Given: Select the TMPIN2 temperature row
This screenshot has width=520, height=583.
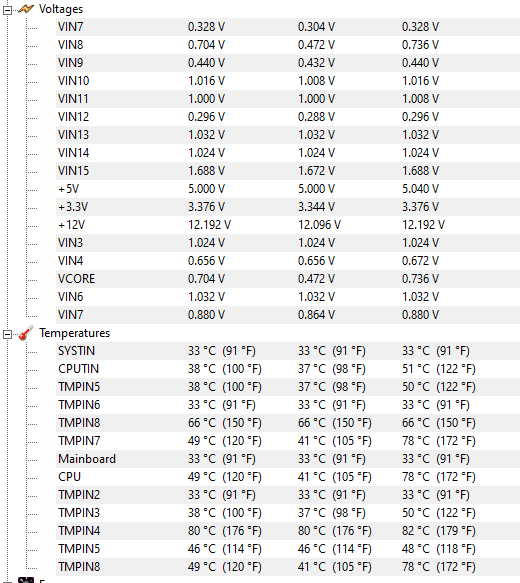Looking at the screenshot, I should point(288,495).
